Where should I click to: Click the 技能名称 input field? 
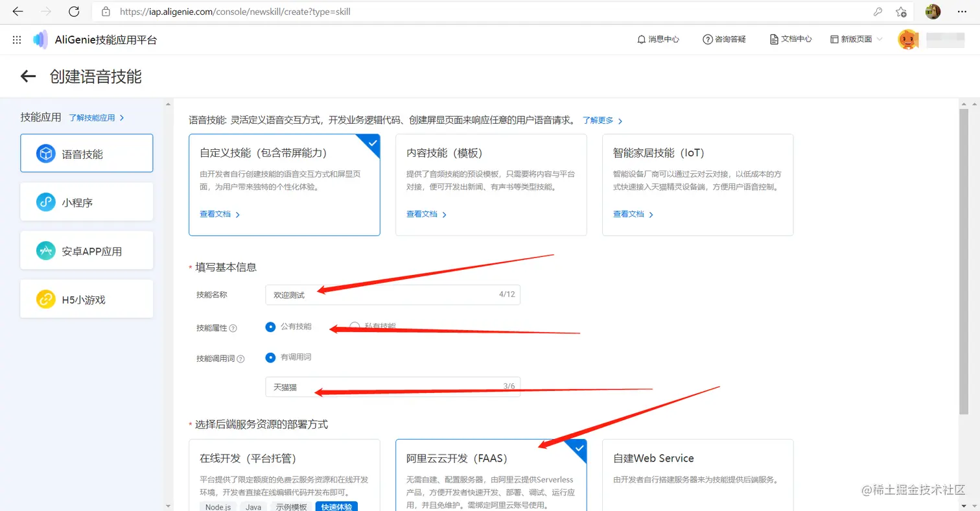pyautogui.click(x=393, y=294)
